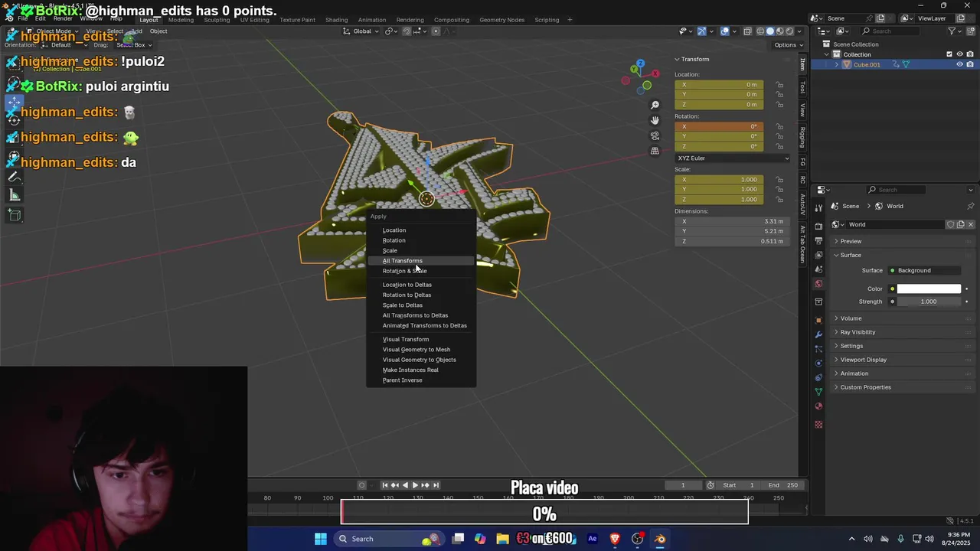The image size is (980, 551).
Task: Choose Make Instances Real
Action: pos(420,370)
